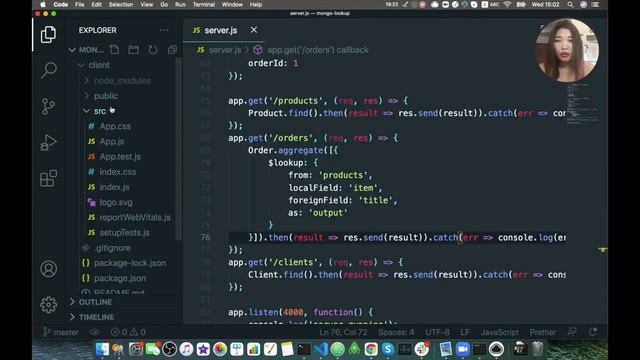Open the Selection menu

click(121, 4)
